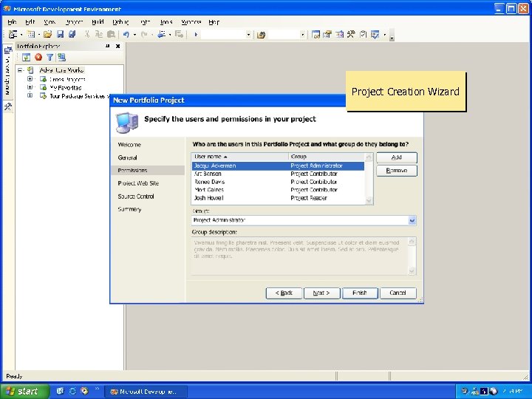Open the Toolbox hammer-and-wrench toolbar icon
The width and height of the screenshot is (532, 399).
(x=351, y=34)
